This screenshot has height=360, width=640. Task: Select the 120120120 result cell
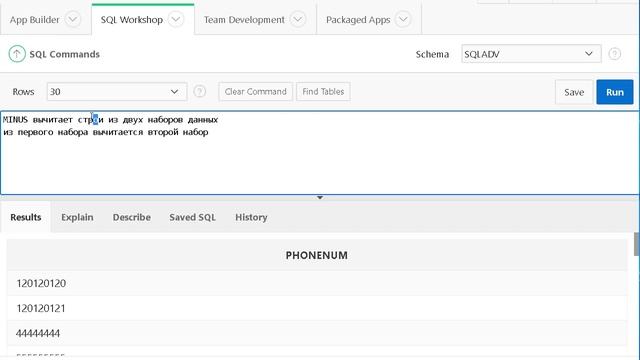click(x=317, y=283)
